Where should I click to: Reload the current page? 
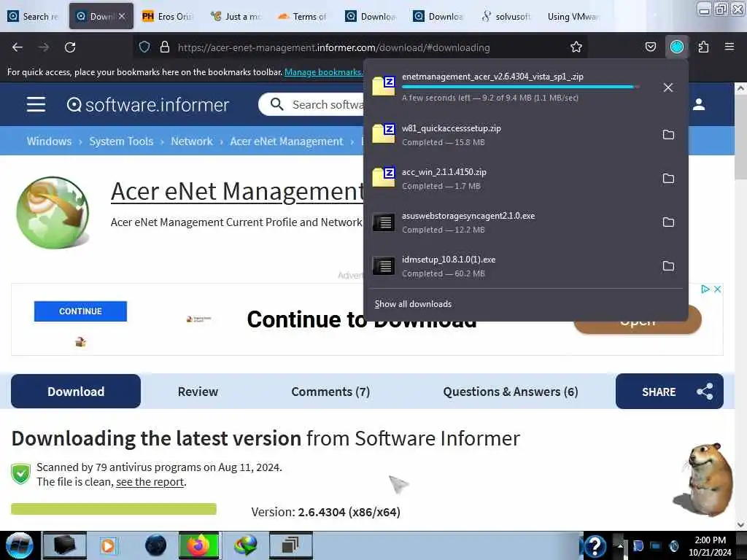(70, 47)
